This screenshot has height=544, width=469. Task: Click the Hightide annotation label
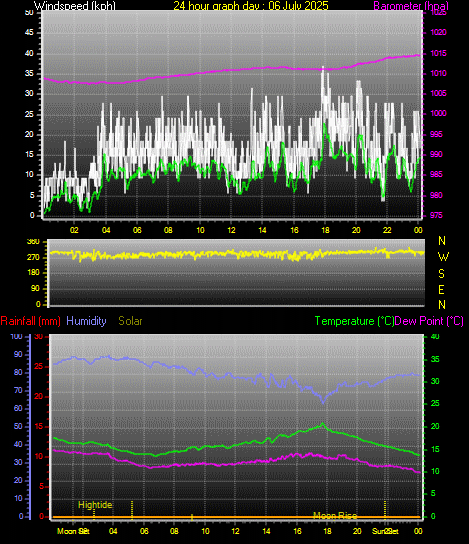[95, 504]
